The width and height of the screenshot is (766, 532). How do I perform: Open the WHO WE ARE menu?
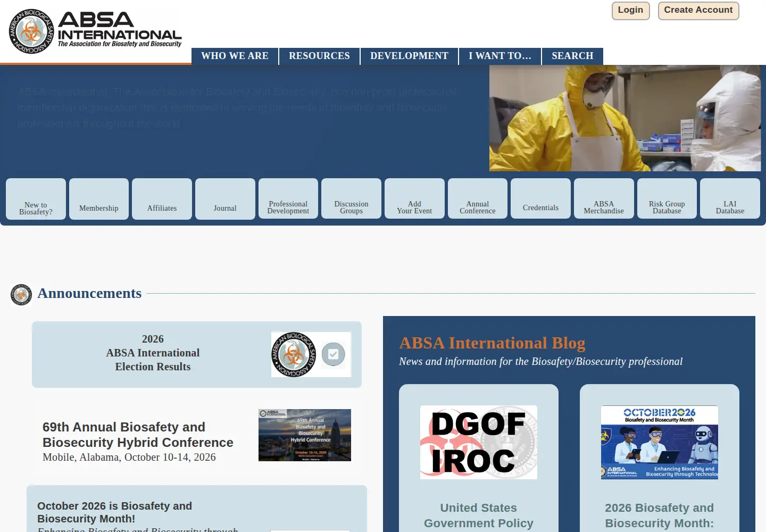coord(235,56)
